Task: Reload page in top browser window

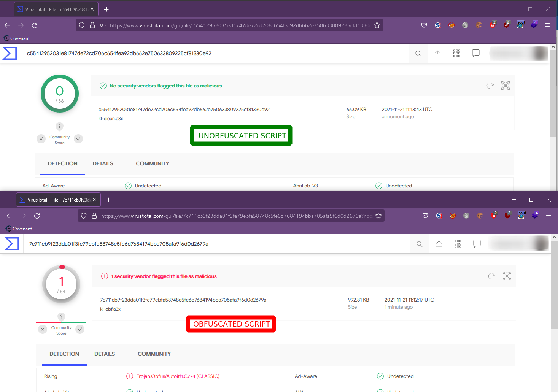Action: [x=35, y=25]
